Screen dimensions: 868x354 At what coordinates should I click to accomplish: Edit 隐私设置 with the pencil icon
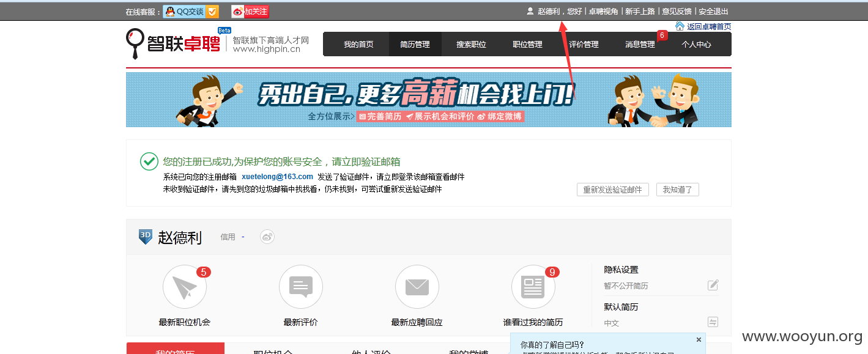point(713,285)
